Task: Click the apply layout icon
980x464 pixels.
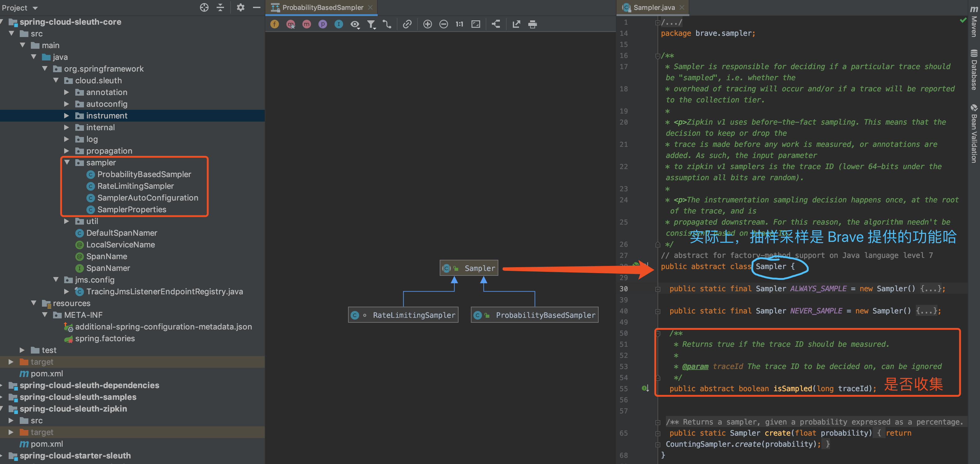Action: 496,24
